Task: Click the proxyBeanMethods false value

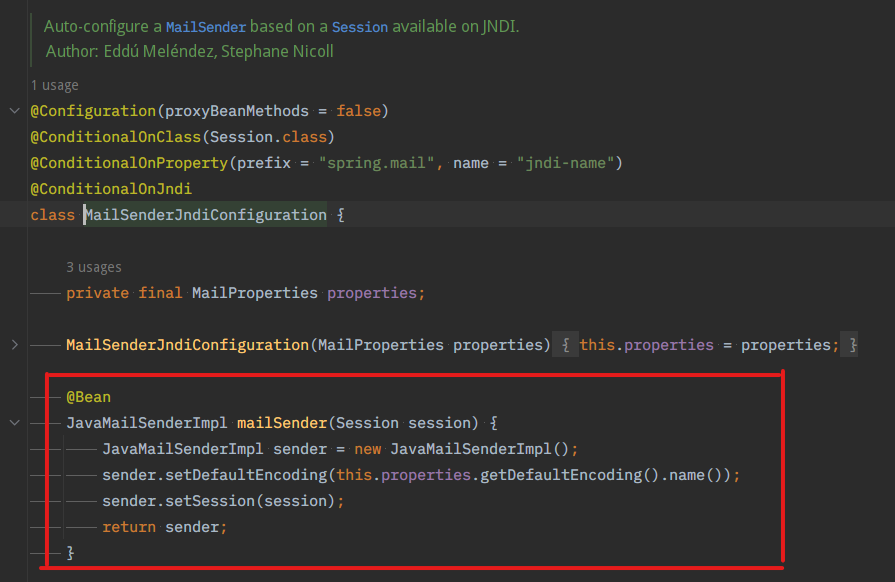Action: coord(357,111)
